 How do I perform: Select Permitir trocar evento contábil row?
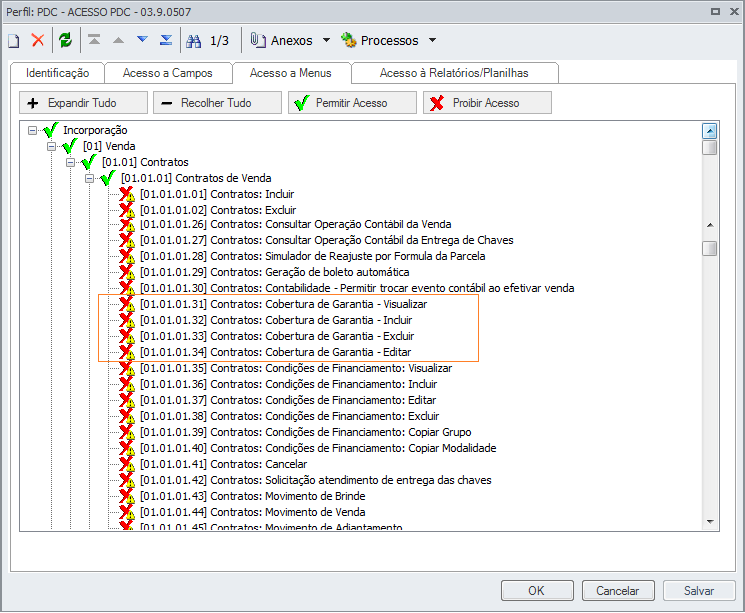click(x=357, y=288)
